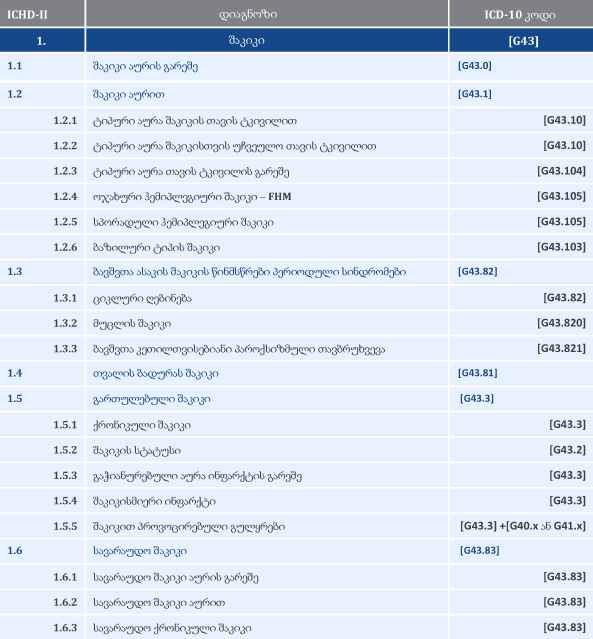Click code [G43.0] in the table

[474, 66]
